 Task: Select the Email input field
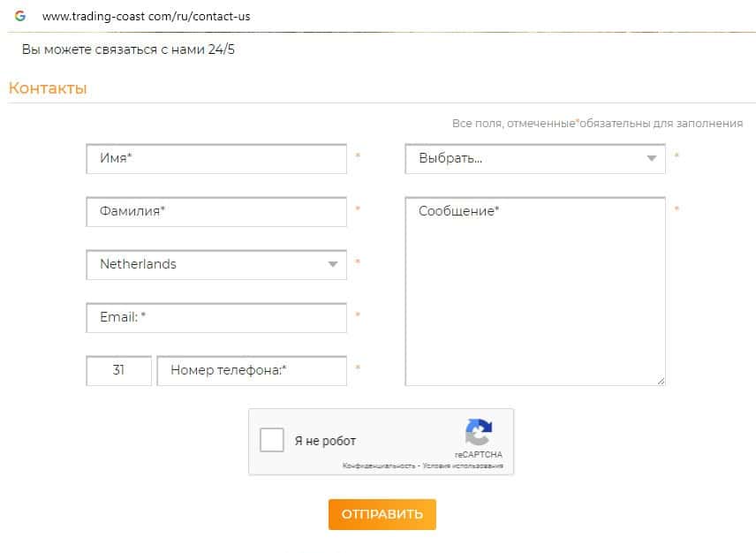tap(216, 317)
